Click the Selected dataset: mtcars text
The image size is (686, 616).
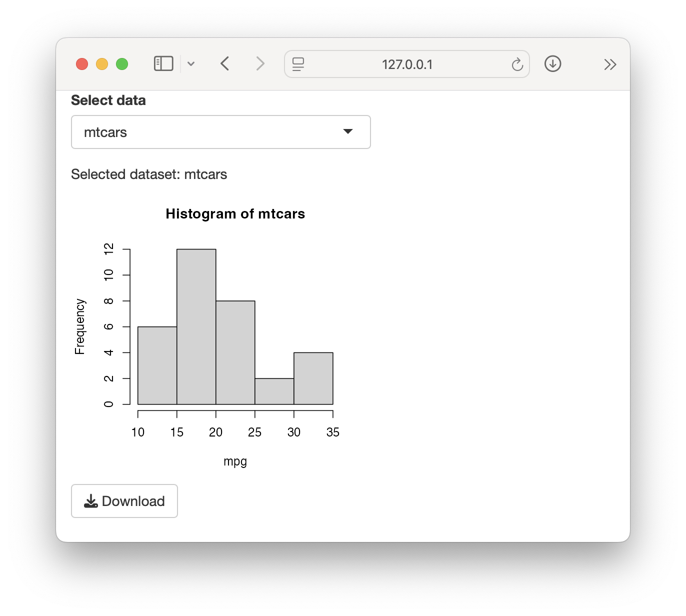pyautogui.click(x=149, y=174)
